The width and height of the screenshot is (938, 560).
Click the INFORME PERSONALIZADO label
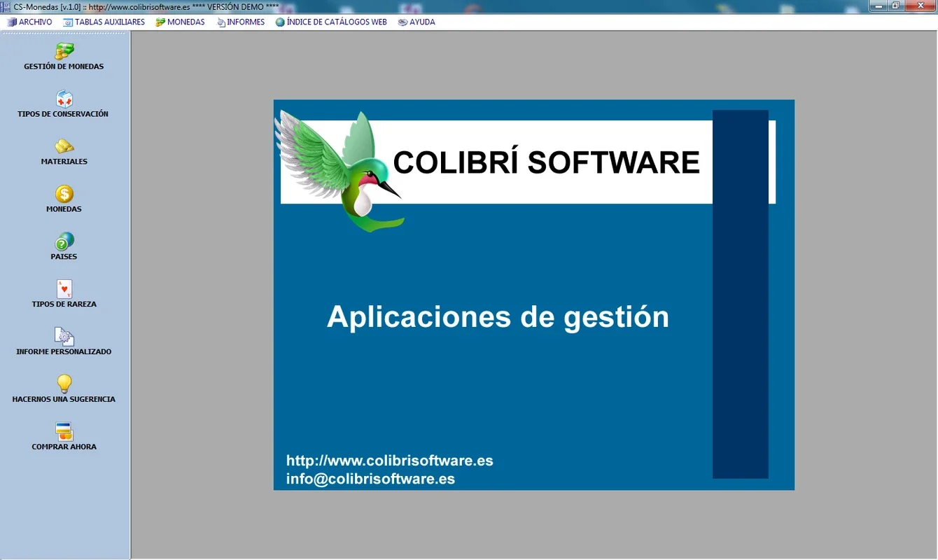pyautogui.click(x=64, y=352)
